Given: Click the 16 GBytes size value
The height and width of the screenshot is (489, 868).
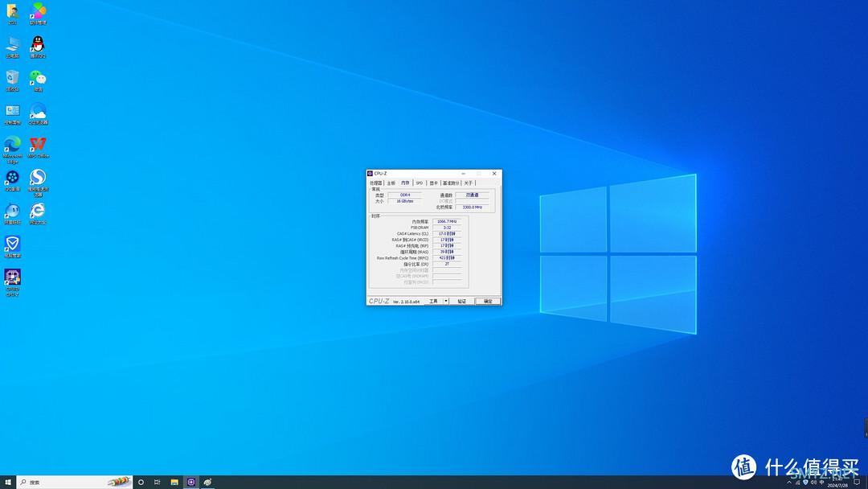Looking at the screenshot, I should pos(404,201).
